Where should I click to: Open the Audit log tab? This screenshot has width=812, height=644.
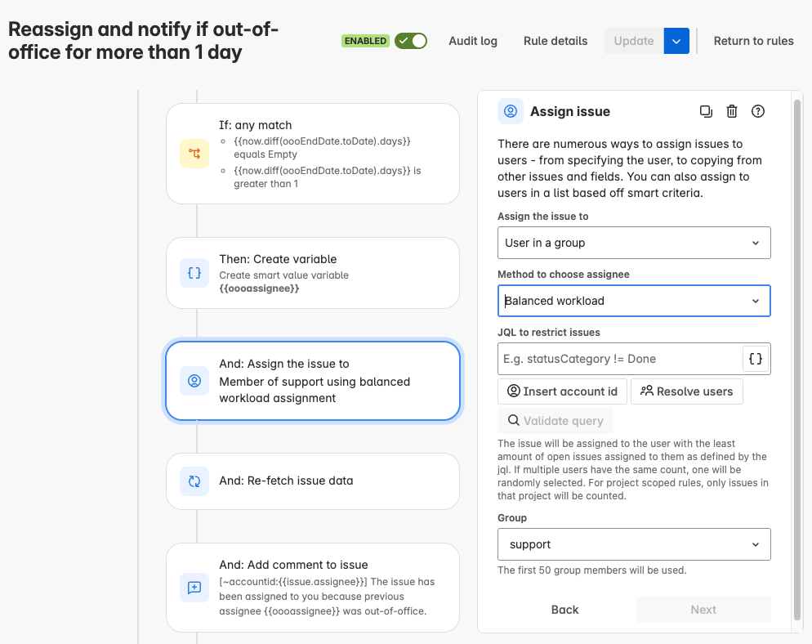pyautogui.click(x=473, y=41)
